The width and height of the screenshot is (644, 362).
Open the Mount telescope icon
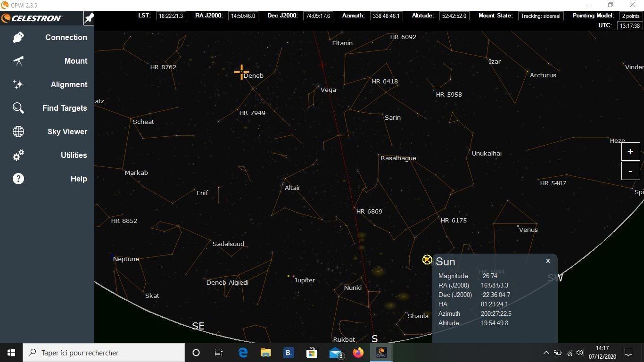point(18,61)
